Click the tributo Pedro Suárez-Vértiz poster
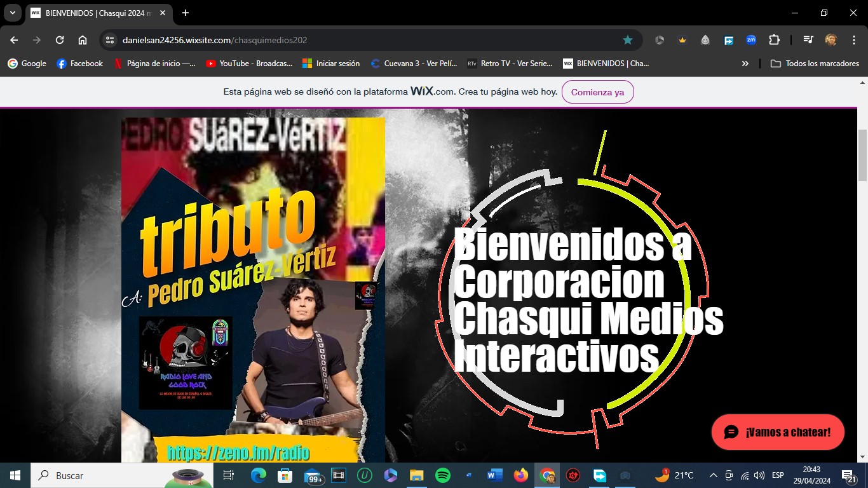Screen dimensions: 868x488 pos(253,289)
